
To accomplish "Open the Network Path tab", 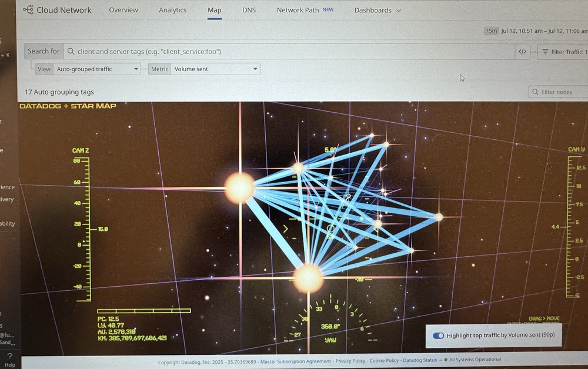I will click(298, 10).
